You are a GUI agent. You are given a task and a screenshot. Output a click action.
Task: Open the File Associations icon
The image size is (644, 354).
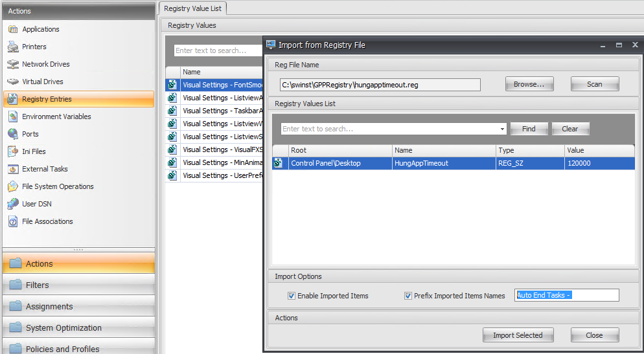(13, 221)
